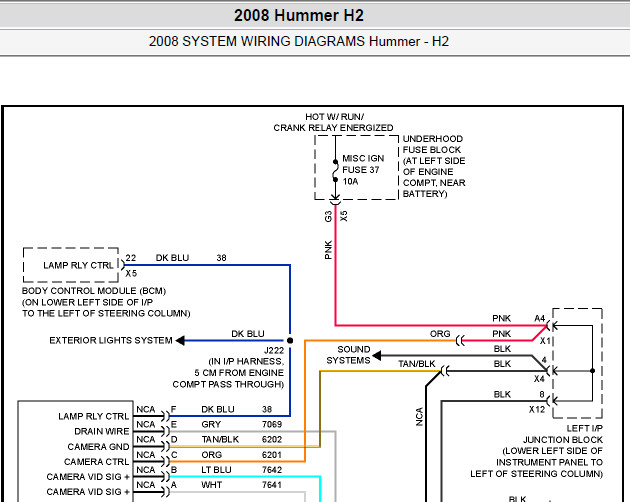Screen dimensions: 630x502
Task: Click circuit number '6201' on ORG wire
Action: tap(272, 455)
